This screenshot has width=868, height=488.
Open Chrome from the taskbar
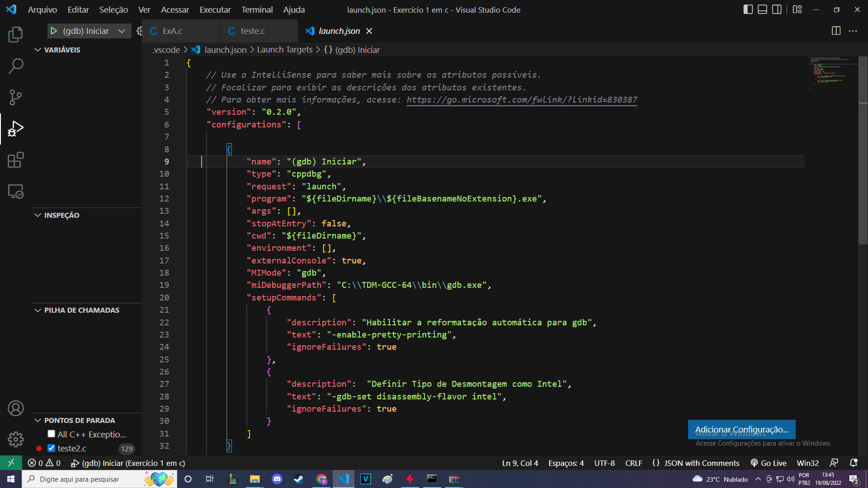pos(321,479)
